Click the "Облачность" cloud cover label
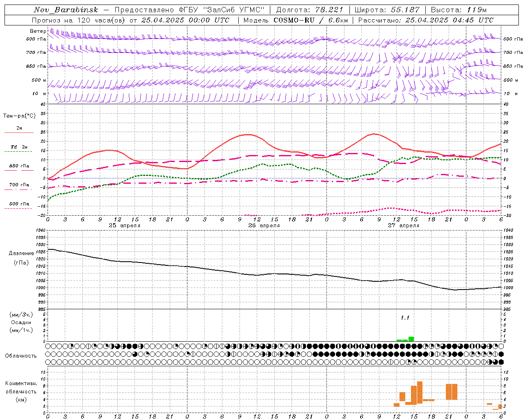This screenshot has width=525, height=420. click(x=21, y=356)
